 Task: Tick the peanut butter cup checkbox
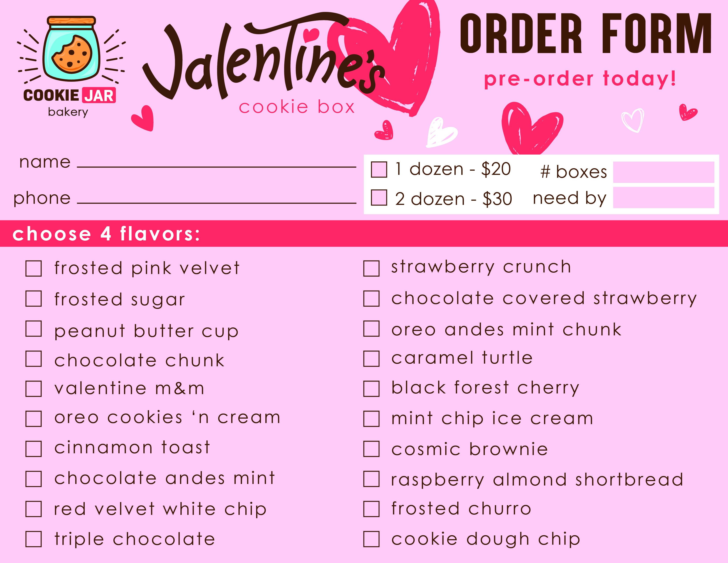click(x=34, y=329)
